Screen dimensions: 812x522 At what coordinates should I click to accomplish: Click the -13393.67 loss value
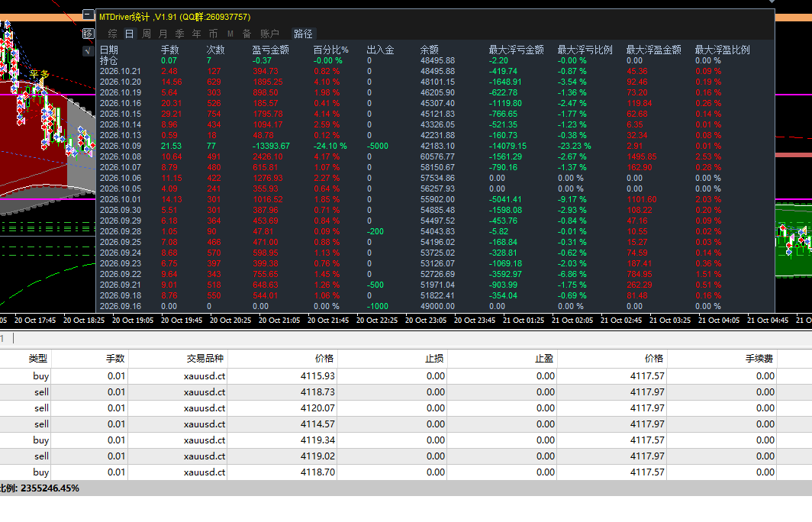(x=272, y=146)
